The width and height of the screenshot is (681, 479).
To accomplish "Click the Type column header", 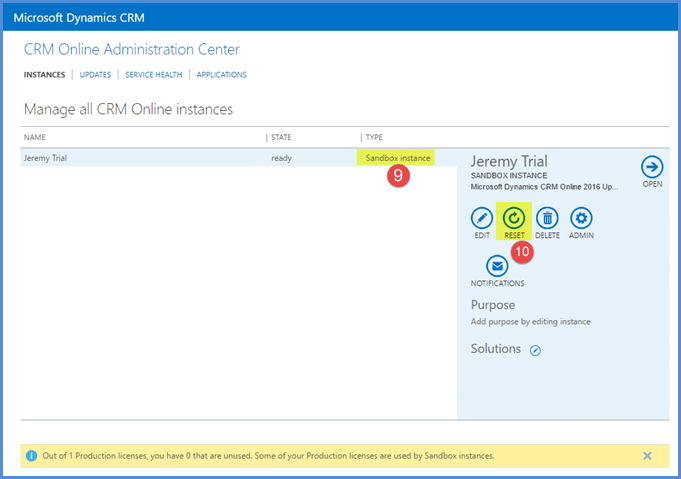I will [x=374, y=137].
